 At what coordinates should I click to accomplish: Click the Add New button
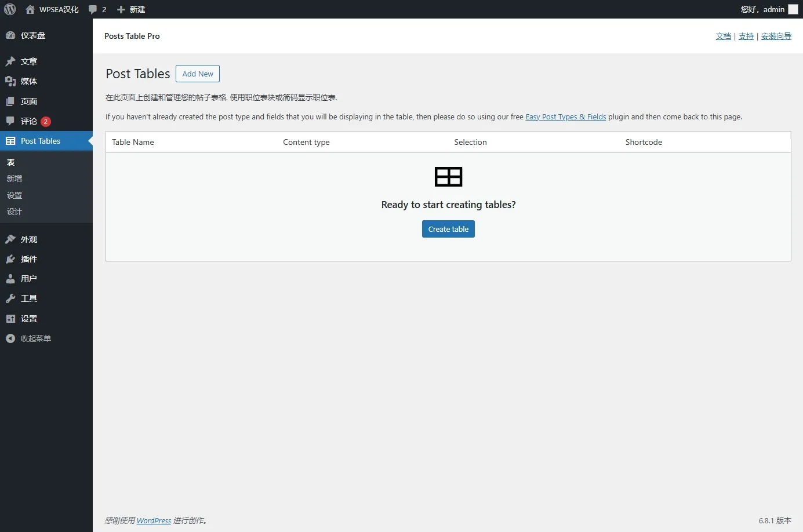198,74
